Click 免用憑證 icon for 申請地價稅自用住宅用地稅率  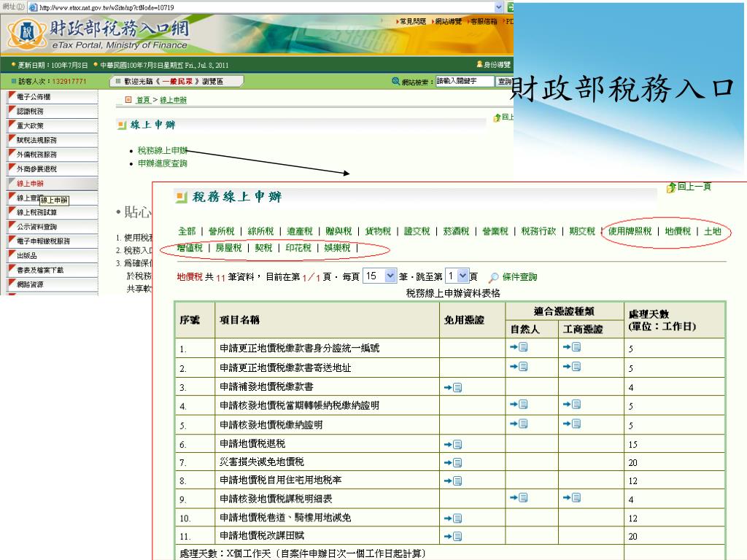coord(453,481)
